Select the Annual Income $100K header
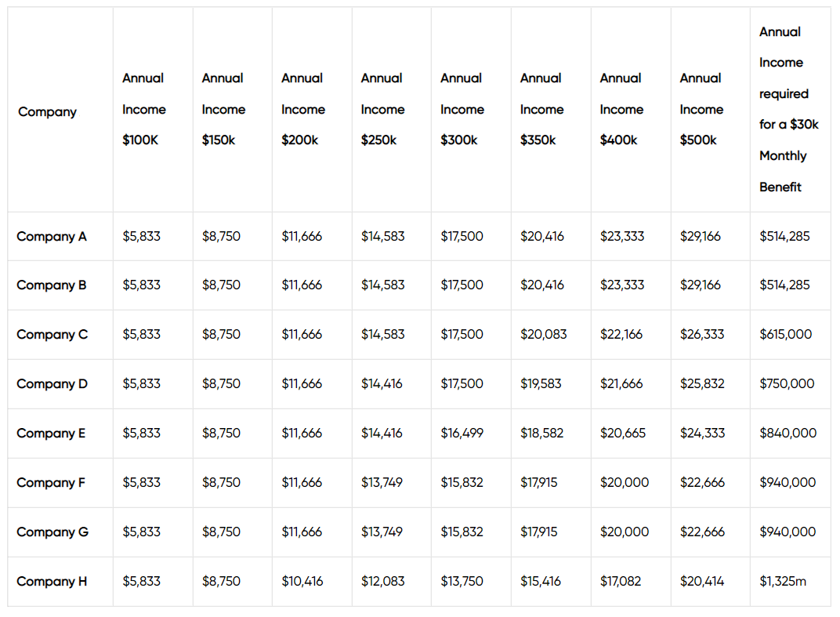The height and width of the screenshot is (617, 840). [x=143, y=109]
